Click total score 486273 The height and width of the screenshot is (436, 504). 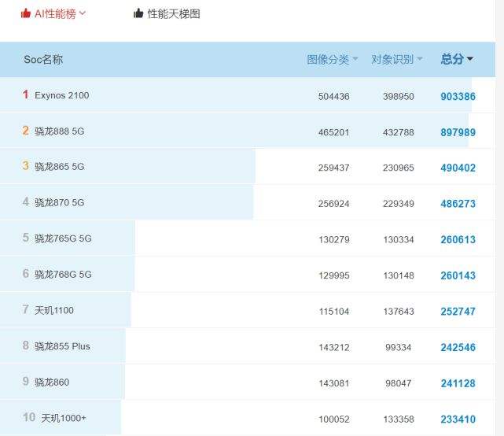pos(458,203)
